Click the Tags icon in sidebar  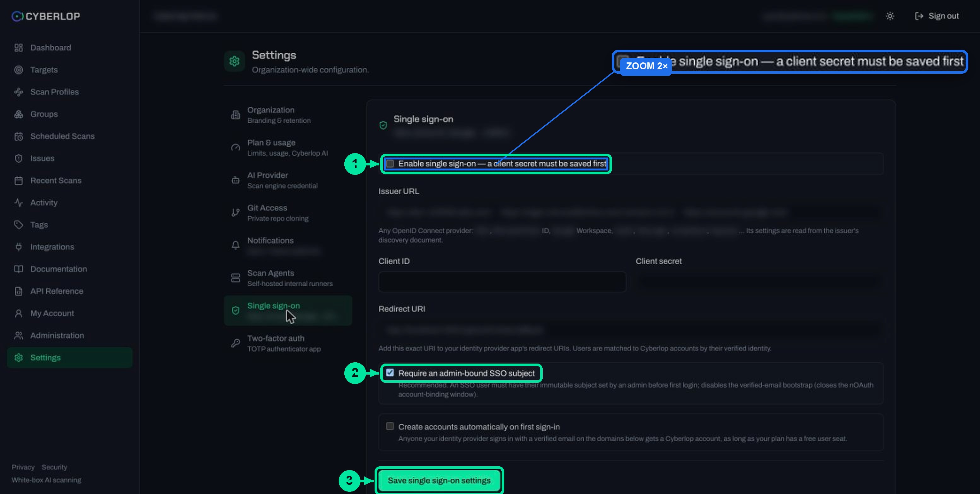click(18, 225)
